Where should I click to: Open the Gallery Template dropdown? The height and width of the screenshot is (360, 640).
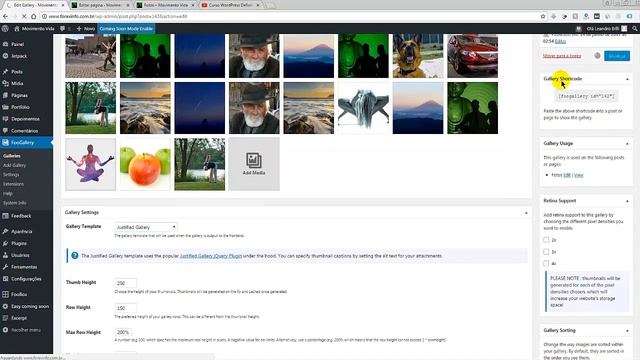[x=146, y=227]
